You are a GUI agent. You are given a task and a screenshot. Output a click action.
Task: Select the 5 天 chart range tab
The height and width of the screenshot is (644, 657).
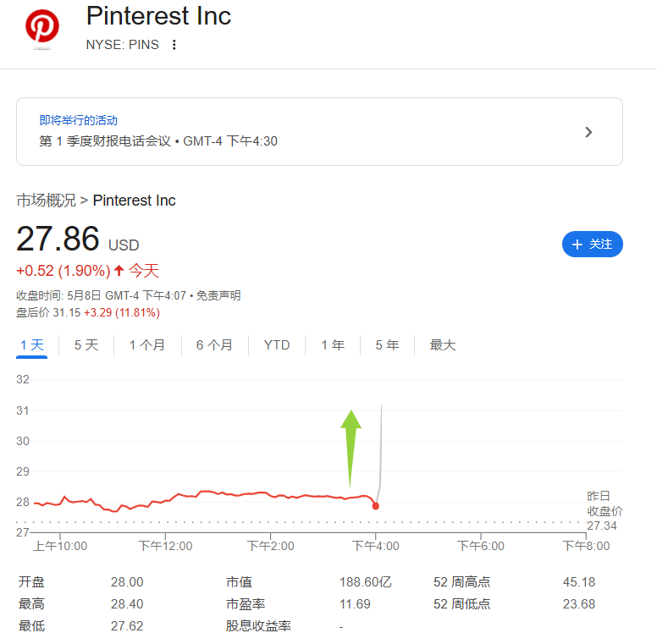point(86,345)
